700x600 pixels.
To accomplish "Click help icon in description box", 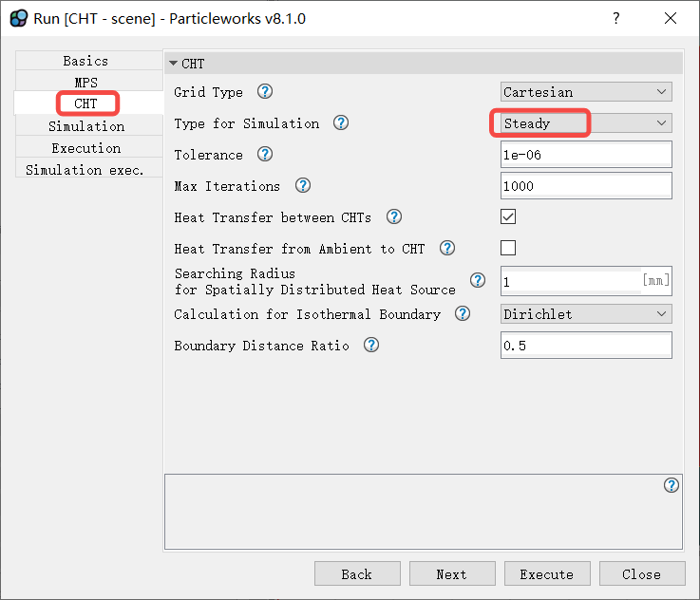I will pyautogui.click(x=672, y=485).
